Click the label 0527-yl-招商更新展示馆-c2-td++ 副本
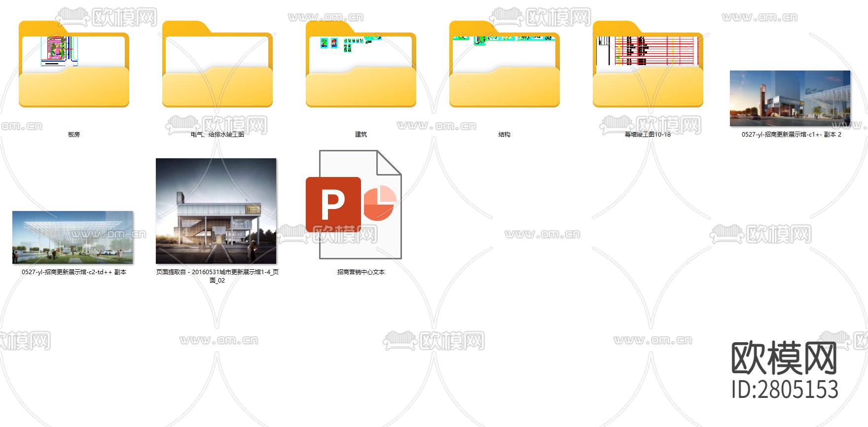The height and width of the screenshot is (427, 868). [74, 272]
